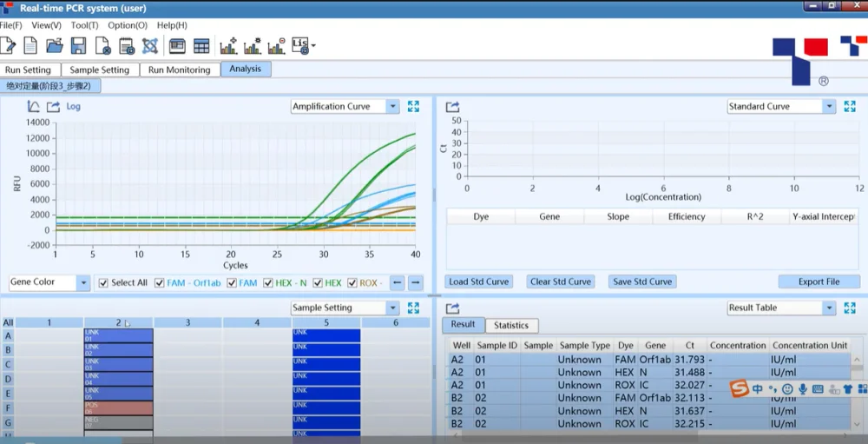The height and width of the screenshot is (444, 868).
Task: Toggle the ROX curve checkbox
Action: (x=352, y=282)
